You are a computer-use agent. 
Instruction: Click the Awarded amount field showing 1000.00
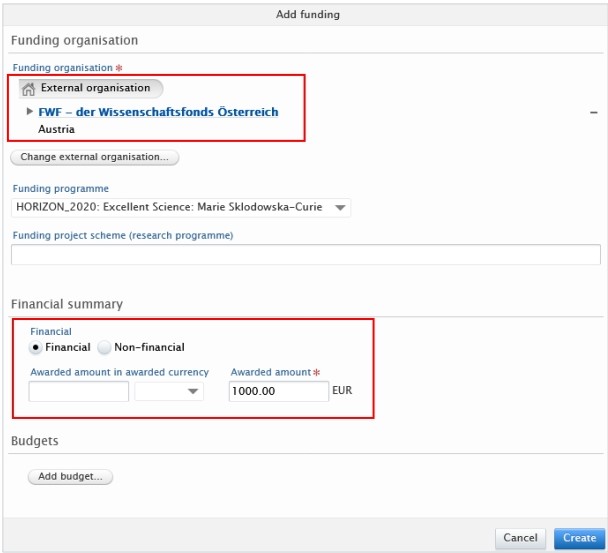278,392
